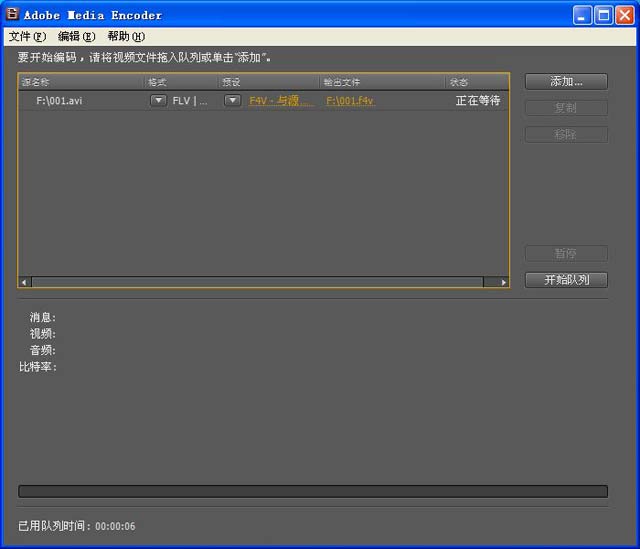Click the 移除 button

[x=566, y=134]
